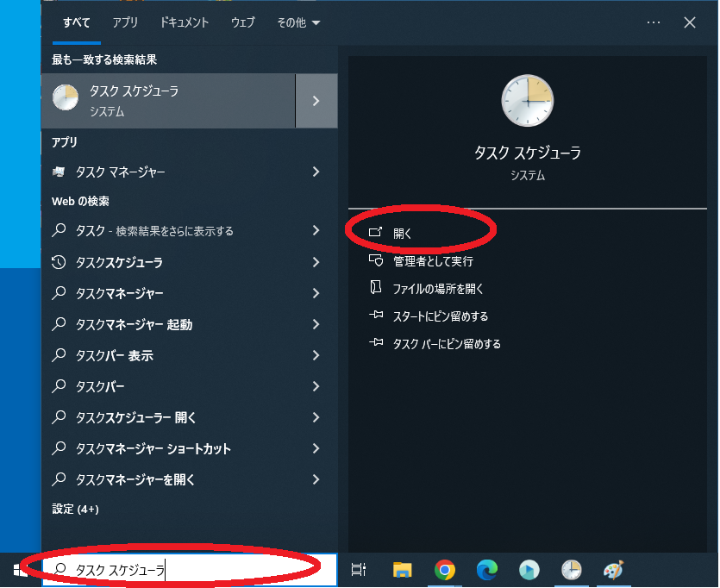720x588 pixels.
Task: Expand arrow beside タスク スケジューラ best match
Action: [316, 101]
